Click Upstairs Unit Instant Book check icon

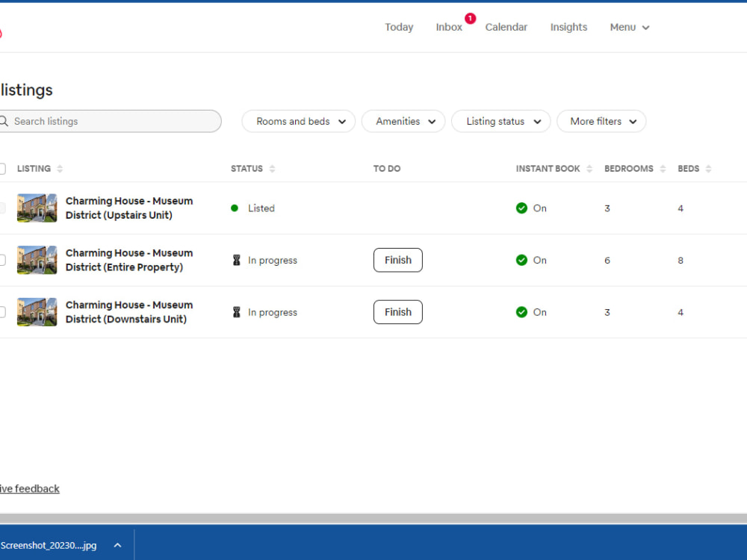[521, 208]
